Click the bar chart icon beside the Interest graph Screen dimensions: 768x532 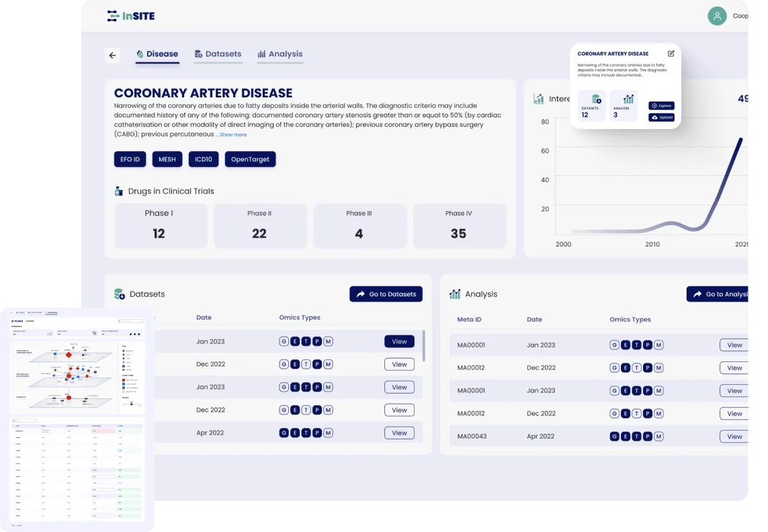(538, 98)
